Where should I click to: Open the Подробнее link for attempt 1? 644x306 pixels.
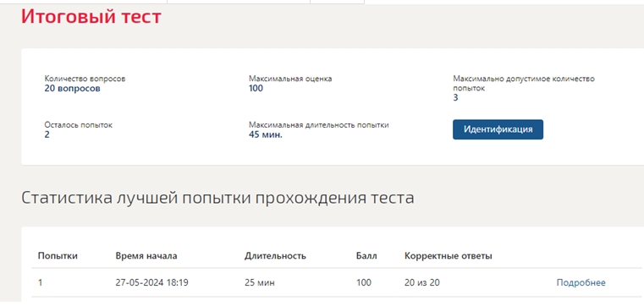[x=581, y=282]
